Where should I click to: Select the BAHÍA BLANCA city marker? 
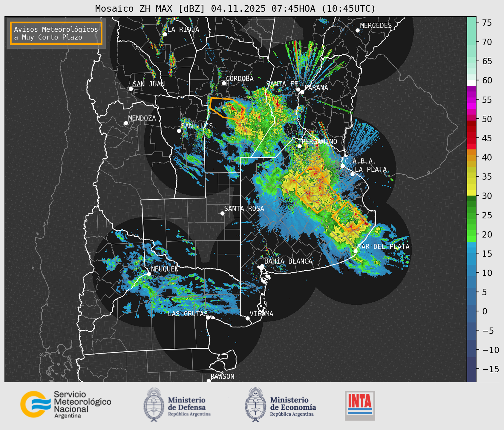coord(262,266)
